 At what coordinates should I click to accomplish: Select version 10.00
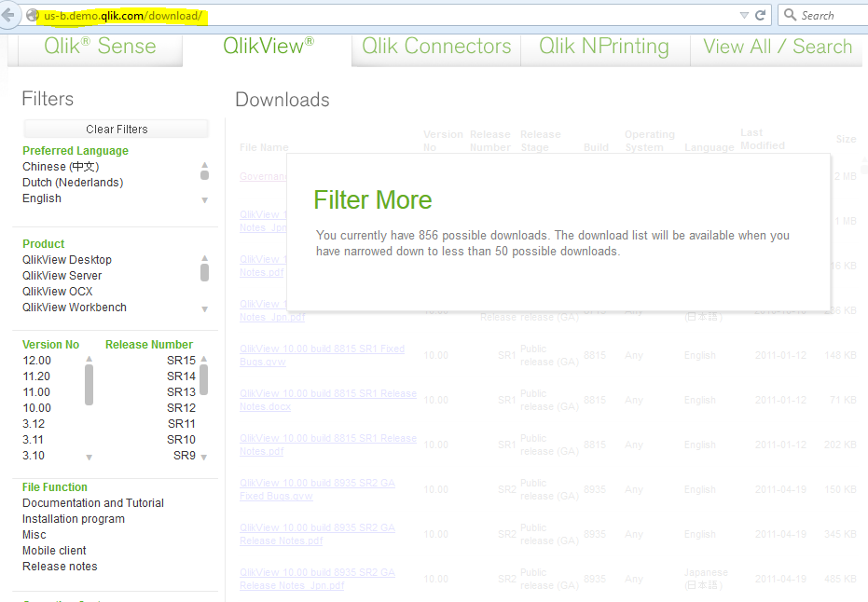(x=37, y=408)
